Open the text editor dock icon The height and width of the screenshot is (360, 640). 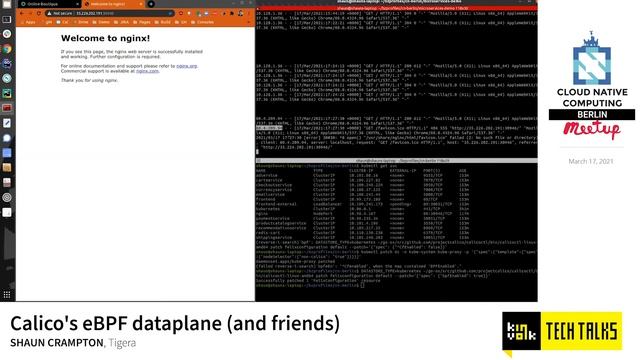pyautogui.click(x=7, y=123)
